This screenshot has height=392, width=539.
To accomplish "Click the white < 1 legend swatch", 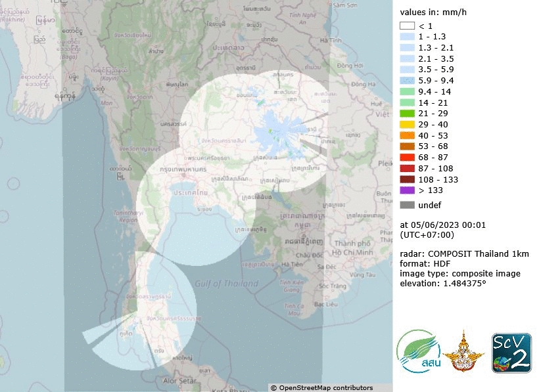I will [408, 25].
